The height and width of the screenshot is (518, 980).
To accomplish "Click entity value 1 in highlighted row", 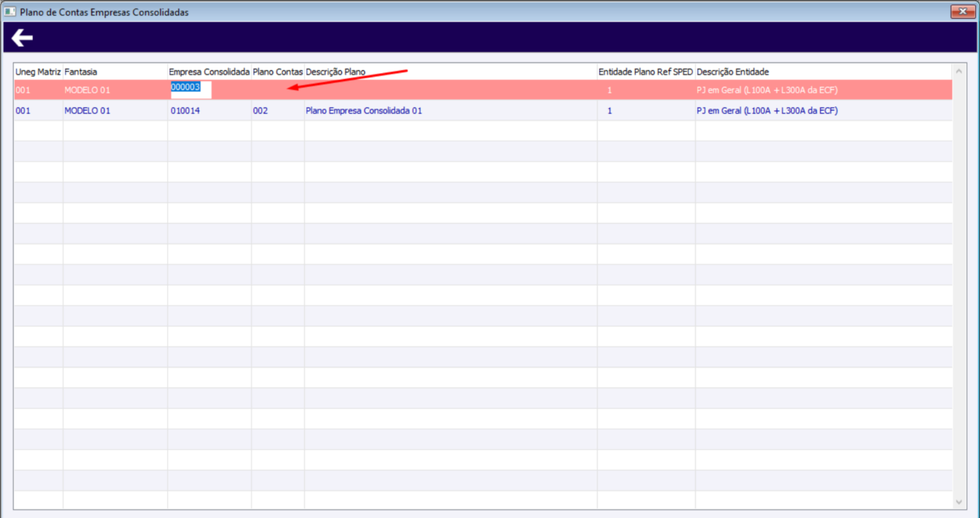I will [609, 90].
